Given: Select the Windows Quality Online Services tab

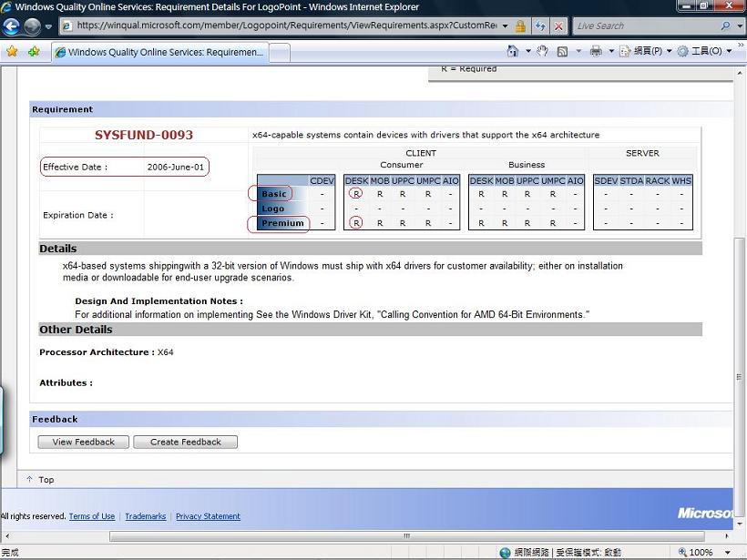Looking at the screenshot, I should (x=160, y=52).
